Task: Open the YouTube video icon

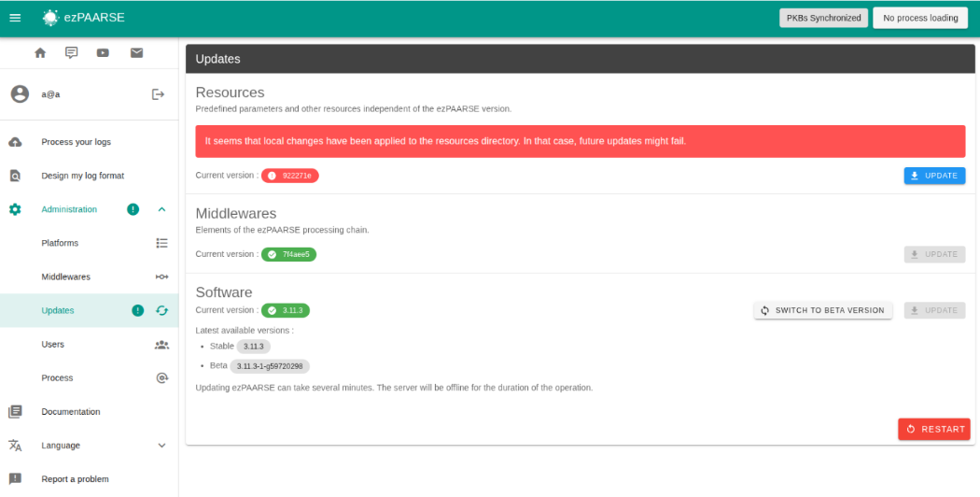Action: tap(103, 53)
